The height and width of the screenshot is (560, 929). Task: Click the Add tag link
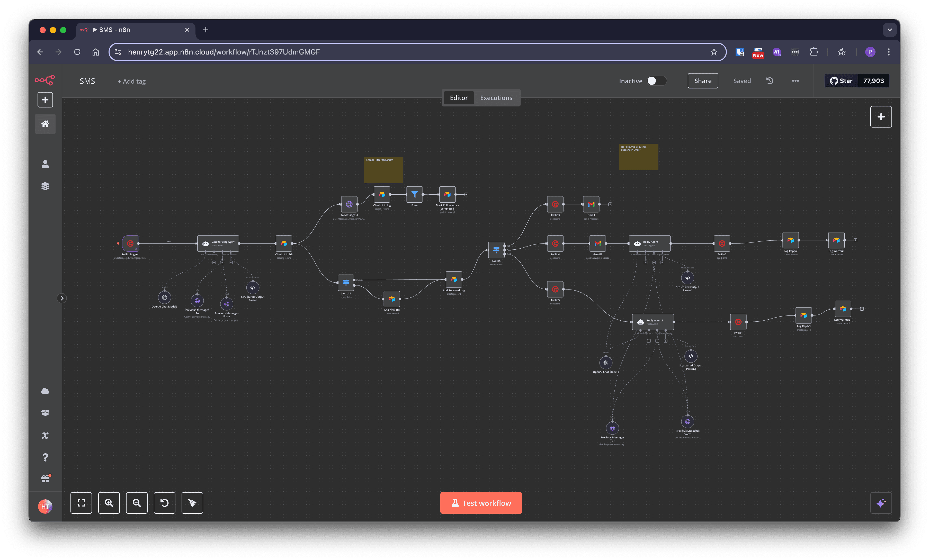[x=132, y=81]
